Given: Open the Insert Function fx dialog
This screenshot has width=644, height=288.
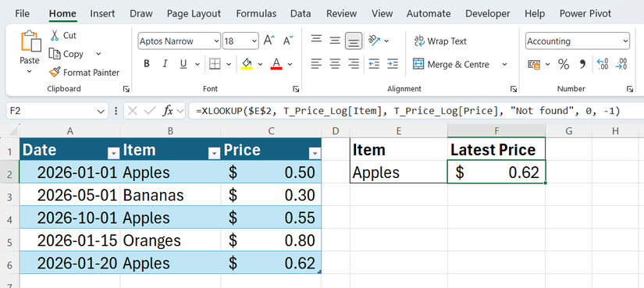Looking at the screenshot, I should coord(168,111).
